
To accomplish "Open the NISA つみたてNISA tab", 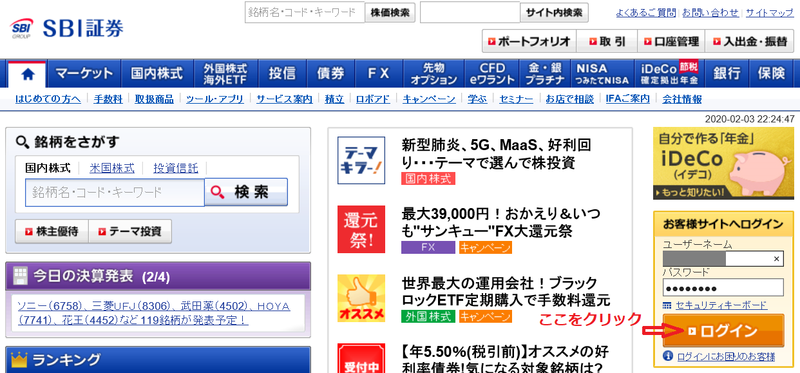I will (603, 74).
